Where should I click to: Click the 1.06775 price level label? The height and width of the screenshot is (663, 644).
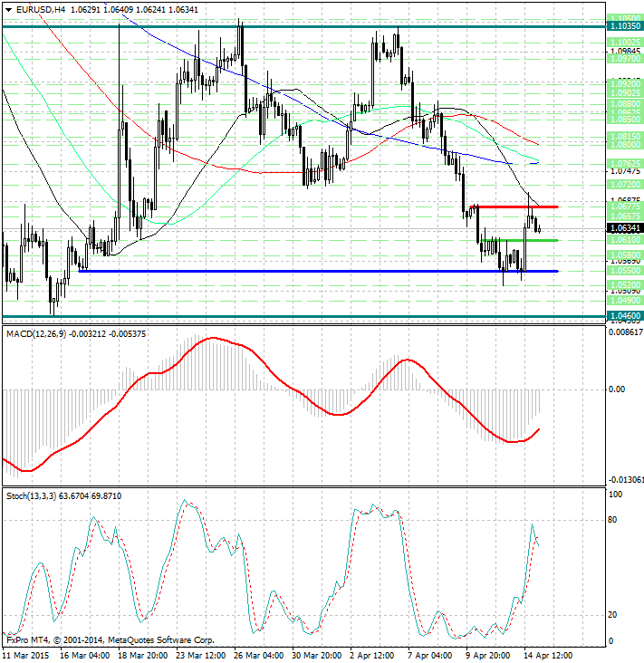625,207
